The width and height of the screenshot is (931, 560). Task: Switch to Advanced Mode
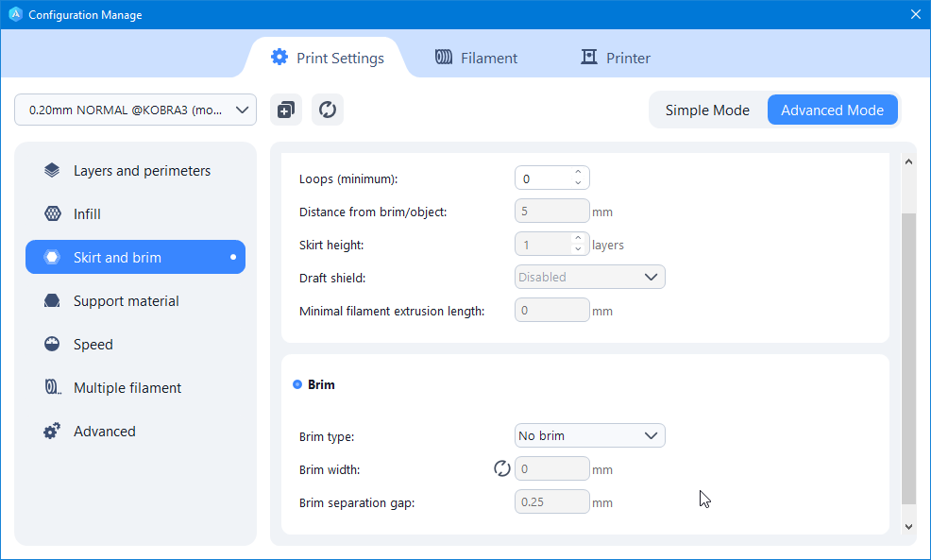tap(832, 110)
